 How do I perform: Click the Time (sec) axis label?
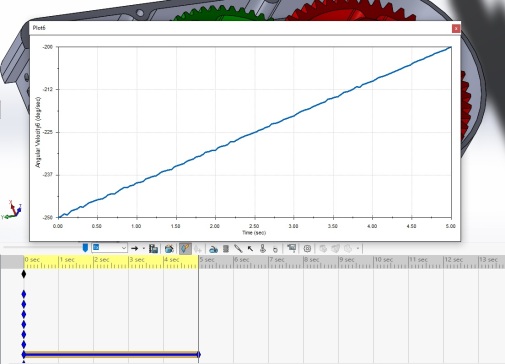point(254,232)
